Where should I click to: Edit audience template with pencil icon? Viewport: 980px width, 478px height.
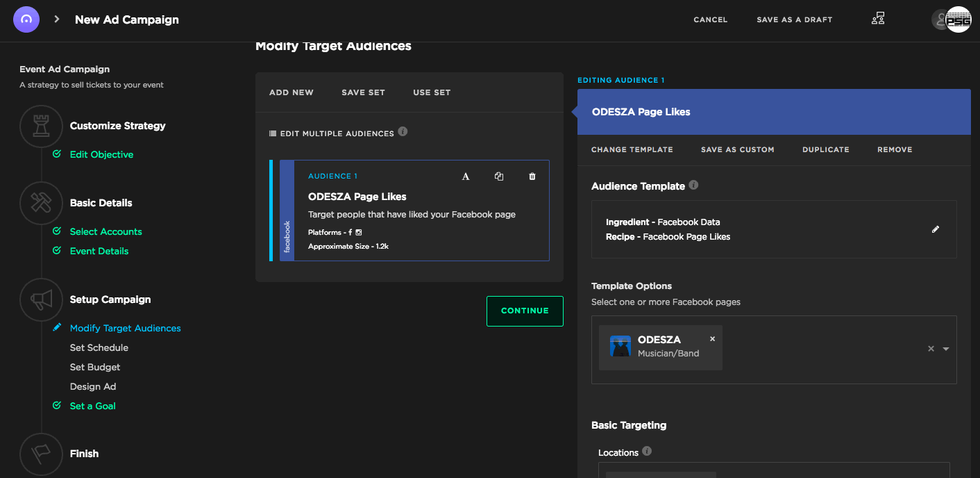point(936,229)
